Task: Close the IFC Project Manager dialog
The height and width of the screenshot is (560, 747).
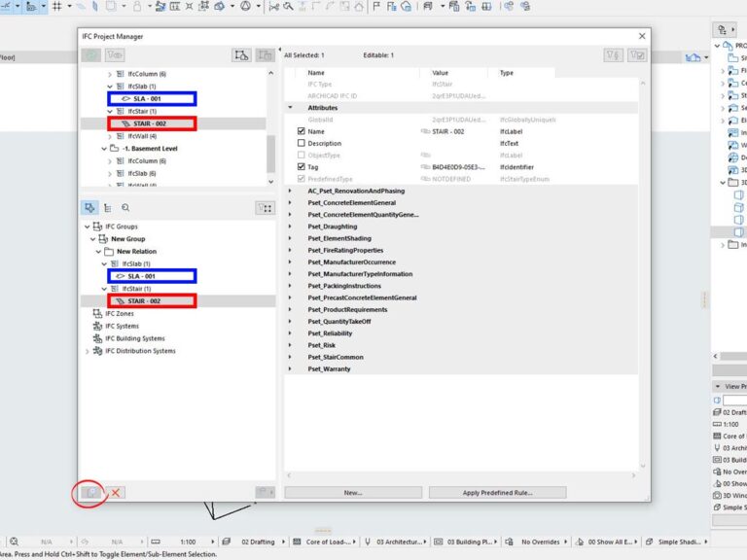Action: pyautogui.click(x=642, y=36)
